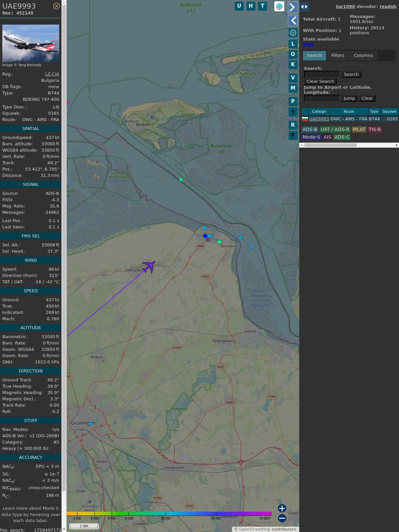This screenshot has height=532, width=399.
Task: Open the LZ-CJA registration link
Action: pos(52,74)
